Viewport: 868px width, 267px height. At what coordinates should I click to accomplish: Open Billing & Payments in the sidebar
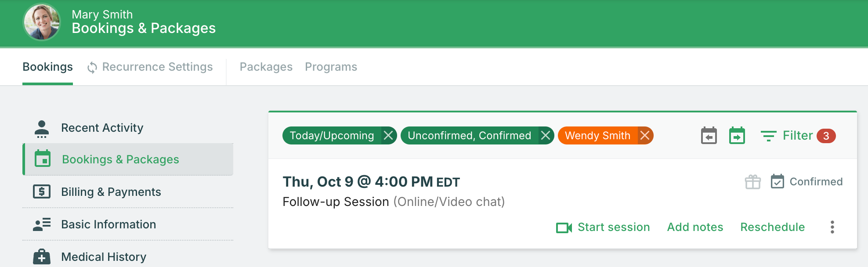111,192
